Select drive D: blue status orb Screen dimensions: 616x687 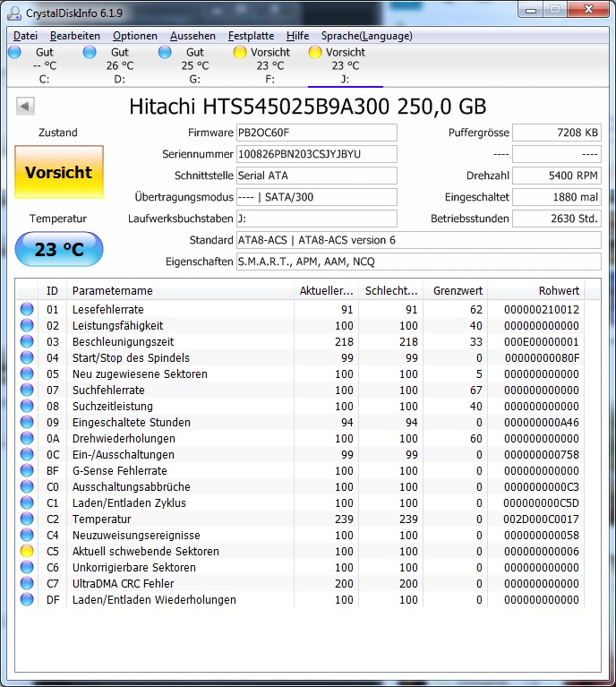[90, 53]
